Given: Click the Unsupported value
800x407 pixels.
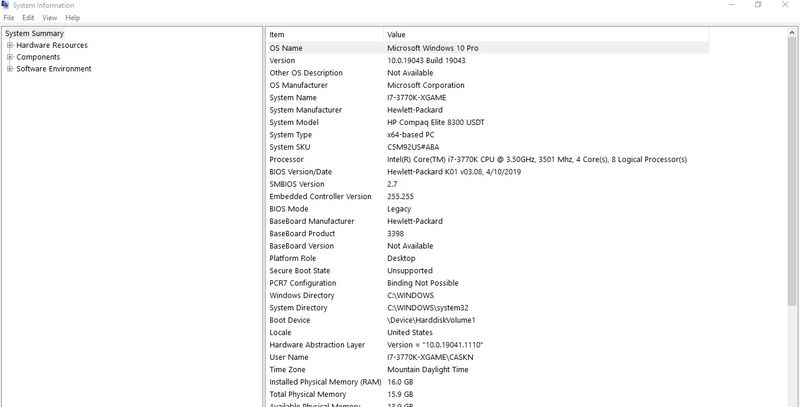Looking at the screenshot, I should pos(410,271).
